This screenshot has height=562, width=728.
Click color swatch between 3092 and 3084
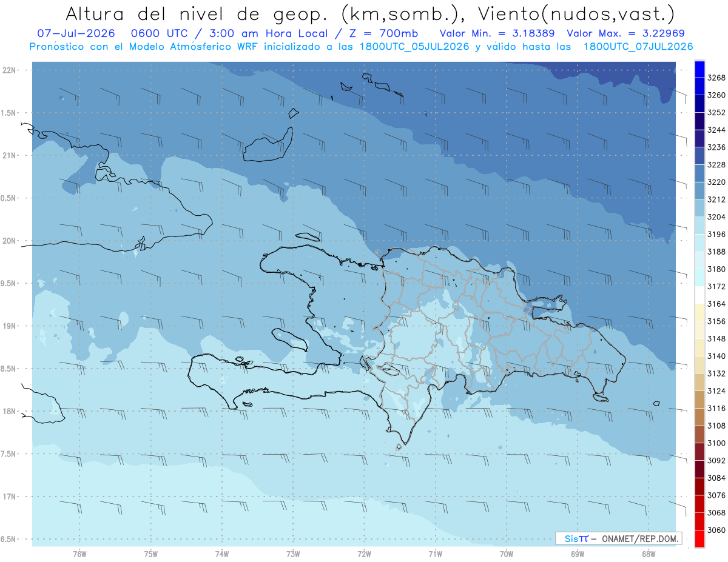699,469
